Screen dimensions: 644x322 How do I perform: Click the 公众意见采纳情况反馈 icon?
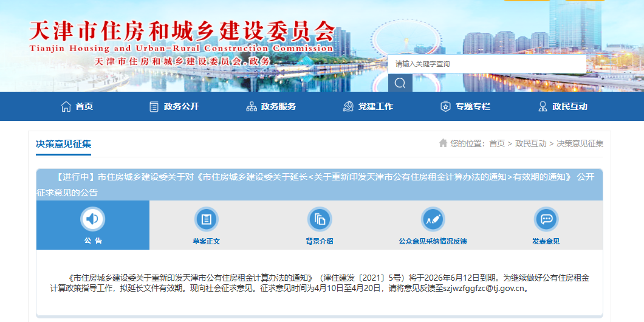pyautogui.click(x=433, y=219)
